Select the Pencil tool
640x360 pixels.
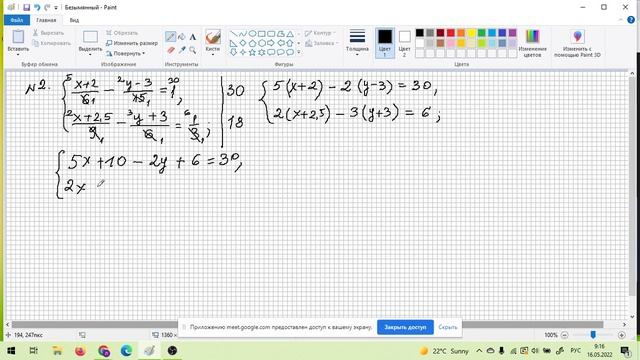coord(171,37)
